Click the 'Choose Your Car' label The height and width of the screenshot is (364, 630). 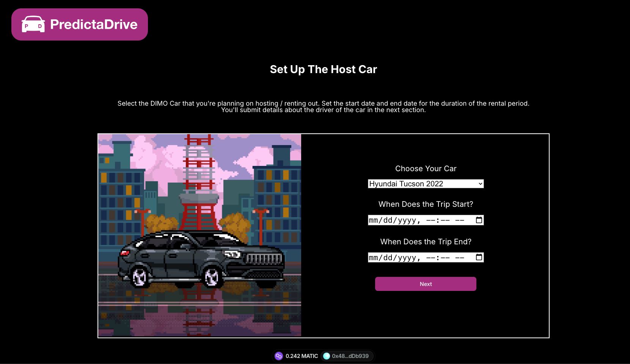point(426,169)
